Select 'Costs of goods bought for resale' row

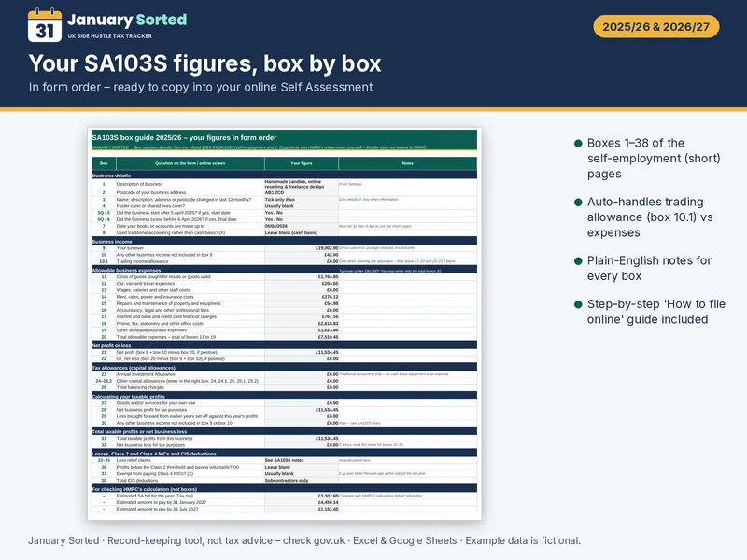(x=284, y=276)
